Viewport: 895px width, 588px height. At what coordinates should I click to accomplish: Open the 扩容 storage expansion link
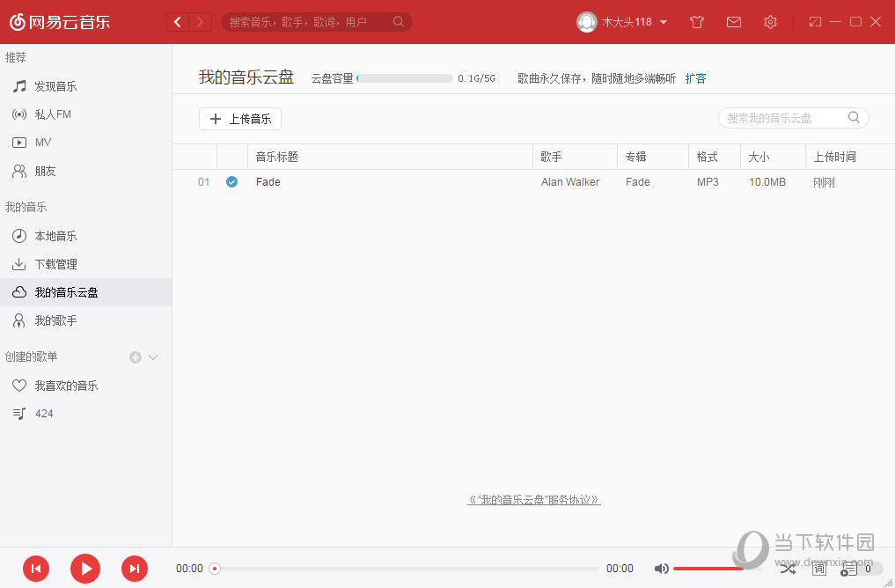tap(695, 77)
